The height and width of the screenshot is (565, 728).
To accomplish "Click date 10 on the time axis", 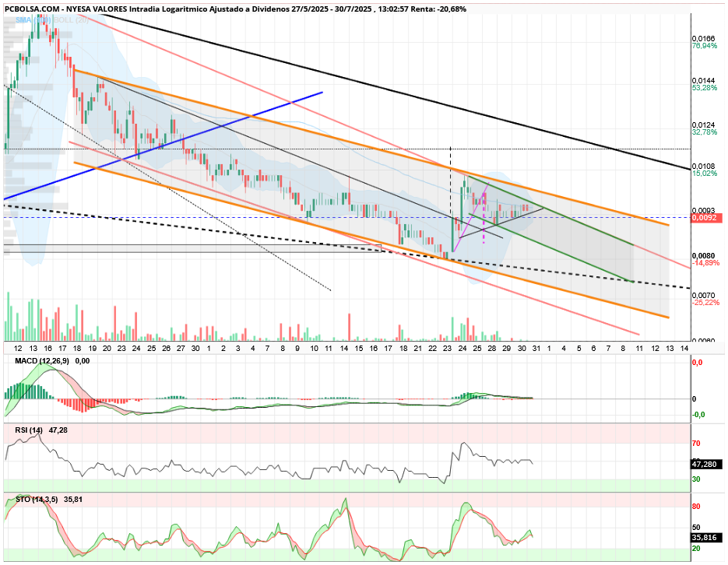I will (315, 349).
